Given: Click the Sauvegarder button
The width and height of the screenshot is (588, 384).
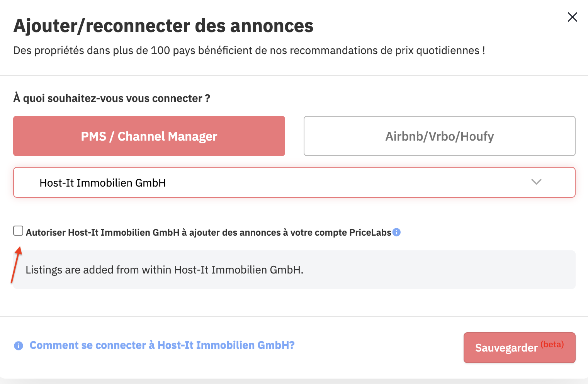Looking at the screenshot, I should click(520, 348).
